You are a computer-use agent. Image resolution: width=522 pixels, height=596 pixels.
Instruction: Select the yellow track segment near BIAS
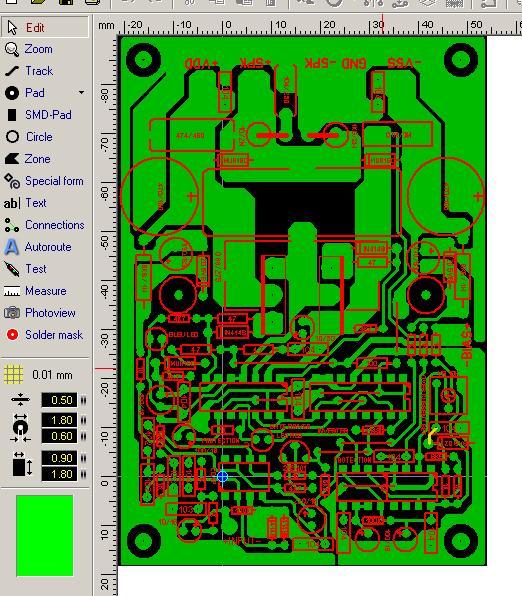(x=432, y=436)
